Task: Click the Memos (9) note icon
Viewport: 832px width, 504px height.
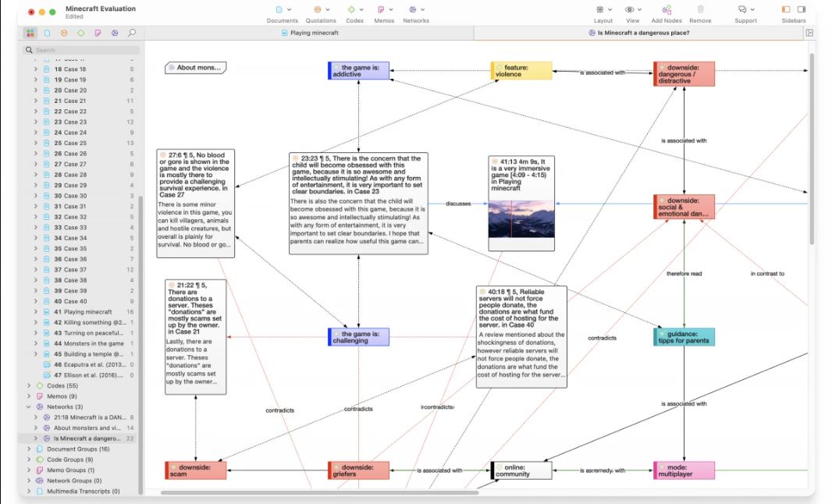Action: pos(40,396)
